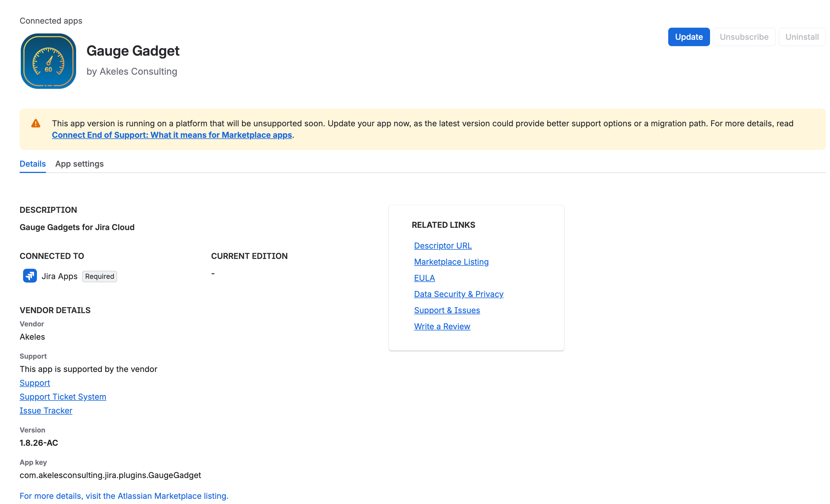830x504 pixels.
Task: Click the Uninstall button
Action: click(x=802, y=37)
